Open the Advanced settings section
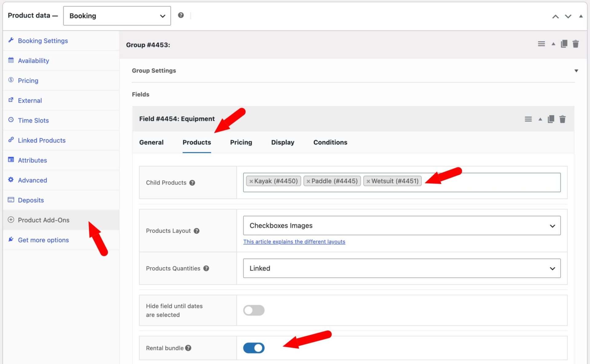 click(x=32, y=180)
